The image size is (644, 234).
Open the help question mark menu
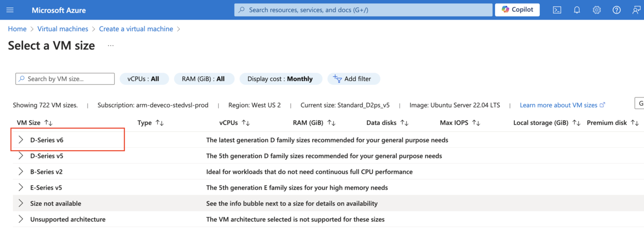tap(616, 10)
